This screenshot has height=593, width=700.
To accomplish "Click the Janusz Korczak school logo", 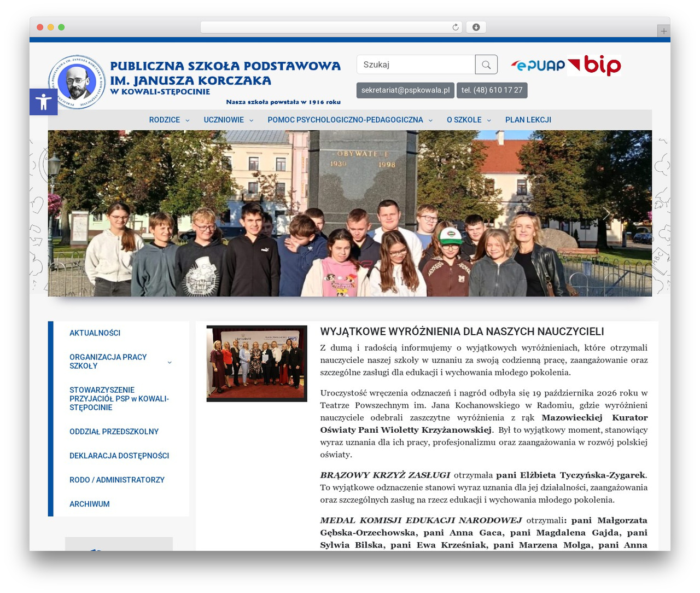I will (x=77, y=82).
